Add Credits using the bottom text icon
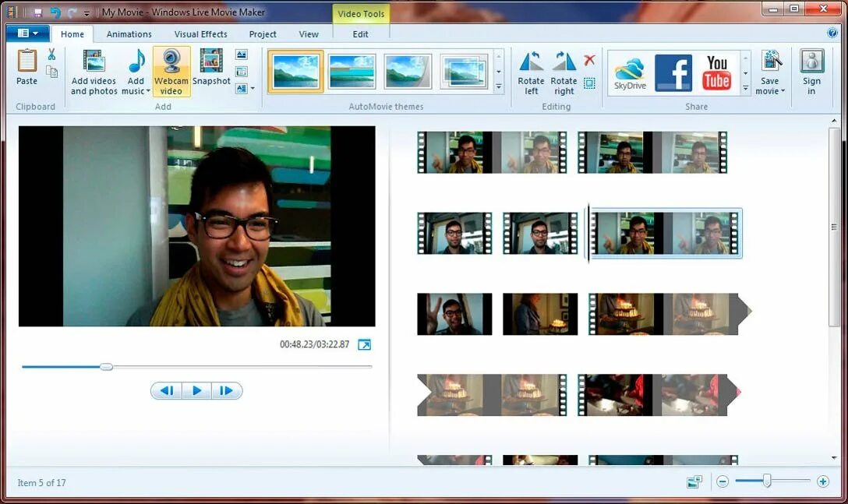 tap(241, 88)
